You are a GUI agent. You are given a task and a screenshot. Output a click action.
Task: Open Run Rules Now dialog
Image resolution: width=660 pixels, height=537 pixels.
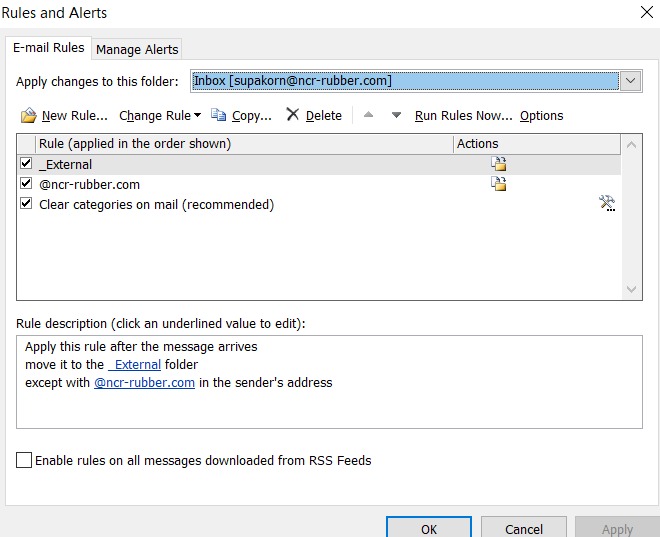click(463, 116)
